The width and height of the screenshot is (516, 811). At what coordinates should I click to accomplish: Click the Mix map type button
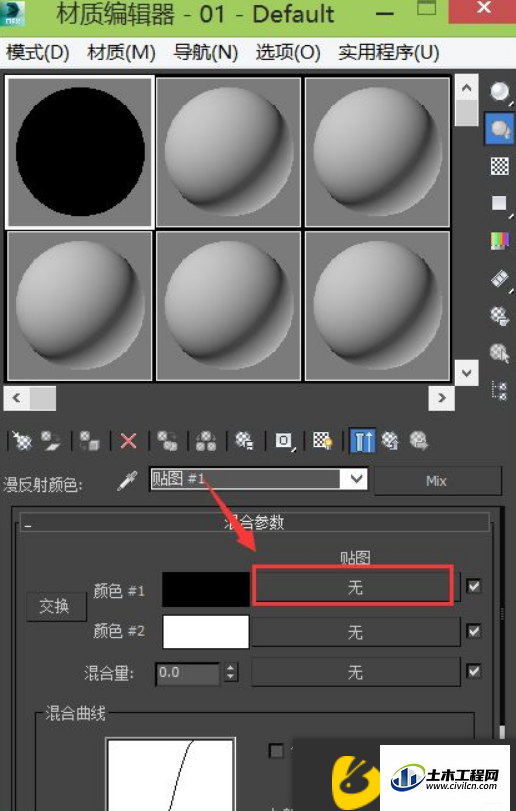click(x=437, y=480)
